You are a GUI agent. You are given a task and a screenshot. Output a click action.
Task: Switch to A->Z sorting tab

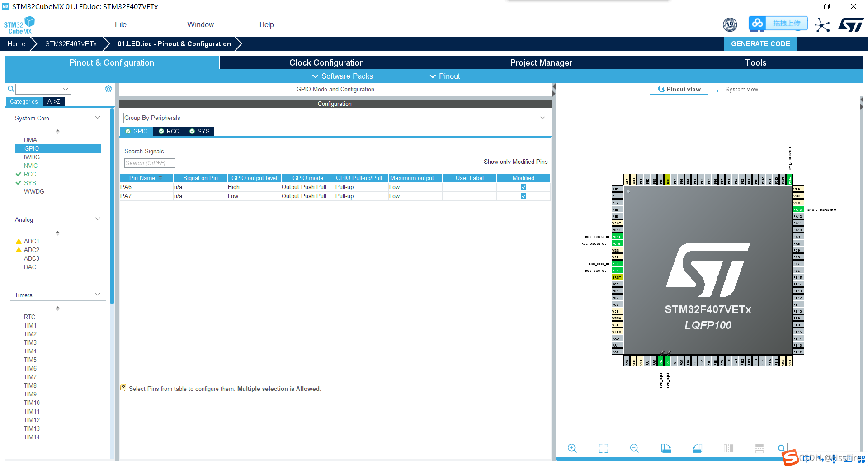tap(54, 102)
